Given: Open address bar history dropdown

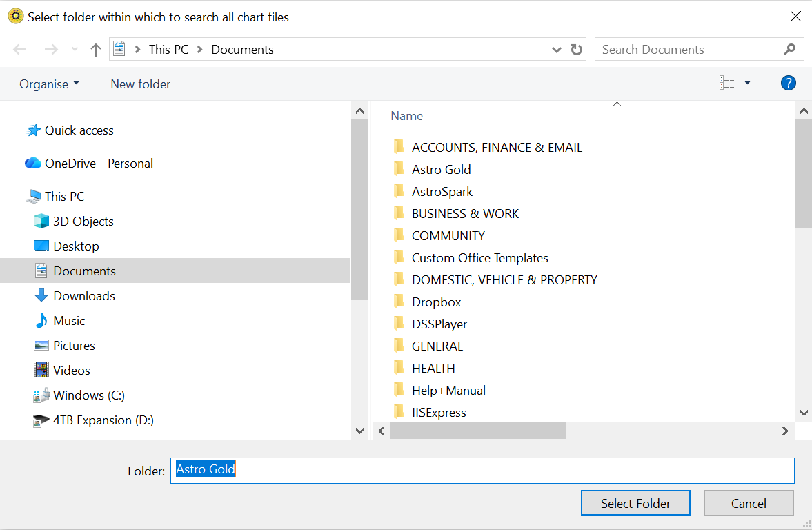Looking at the screenshot, I should pos(556,50).
